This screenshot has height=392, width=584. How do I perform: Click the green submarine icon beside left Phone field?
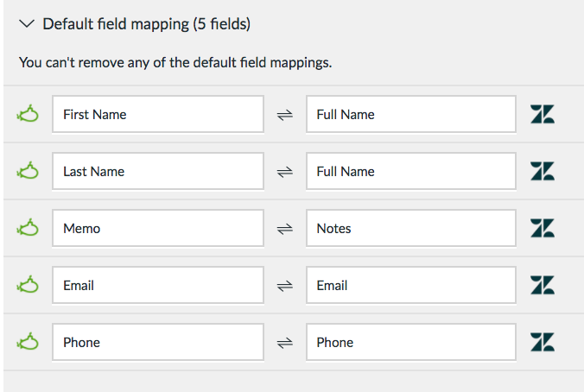point(28,342)
